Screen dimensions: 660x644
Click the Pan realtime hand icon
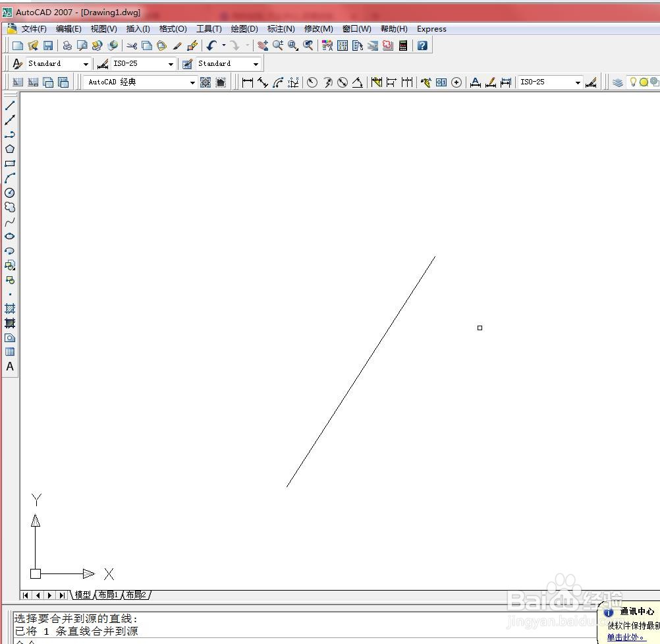point(263,45)
